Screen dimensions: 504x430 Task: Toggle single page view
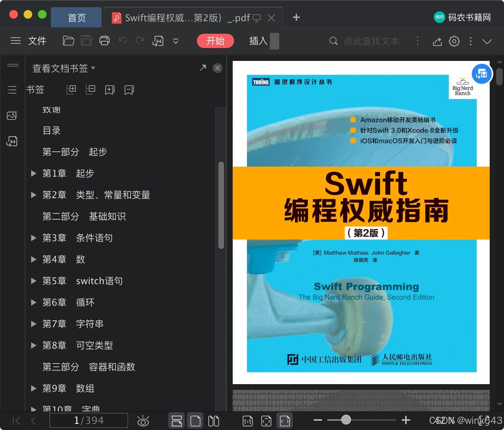tap(195, 421)
